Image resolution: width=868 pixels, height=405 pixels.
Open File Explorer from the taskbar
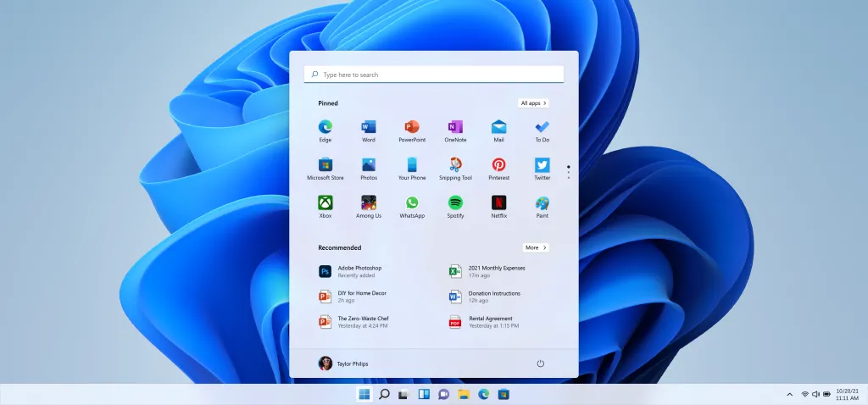(464, 394)
